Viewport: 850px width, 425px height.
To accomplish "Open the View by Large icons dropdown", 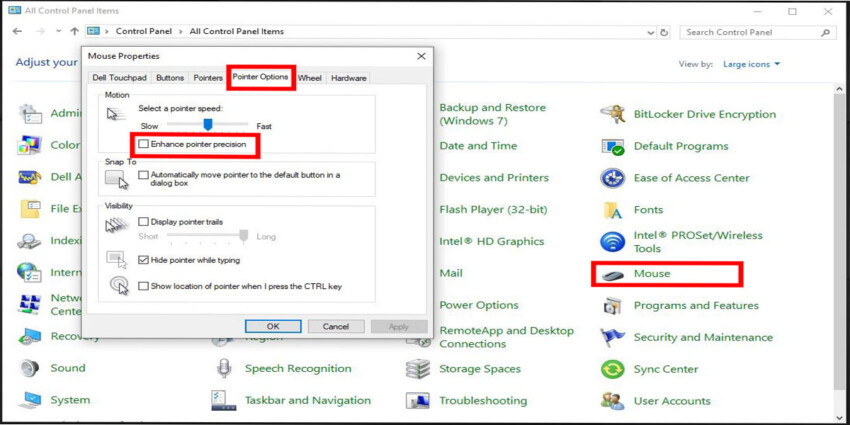I will (x=752, y=64).
